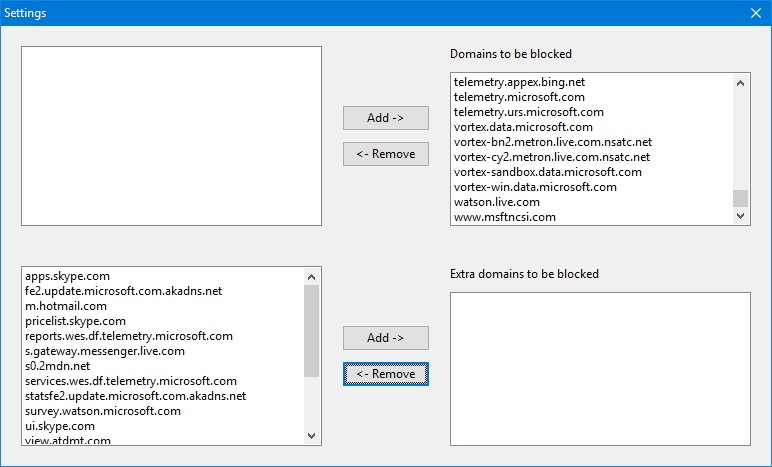Select watson.live.com entry

(496, 202)
